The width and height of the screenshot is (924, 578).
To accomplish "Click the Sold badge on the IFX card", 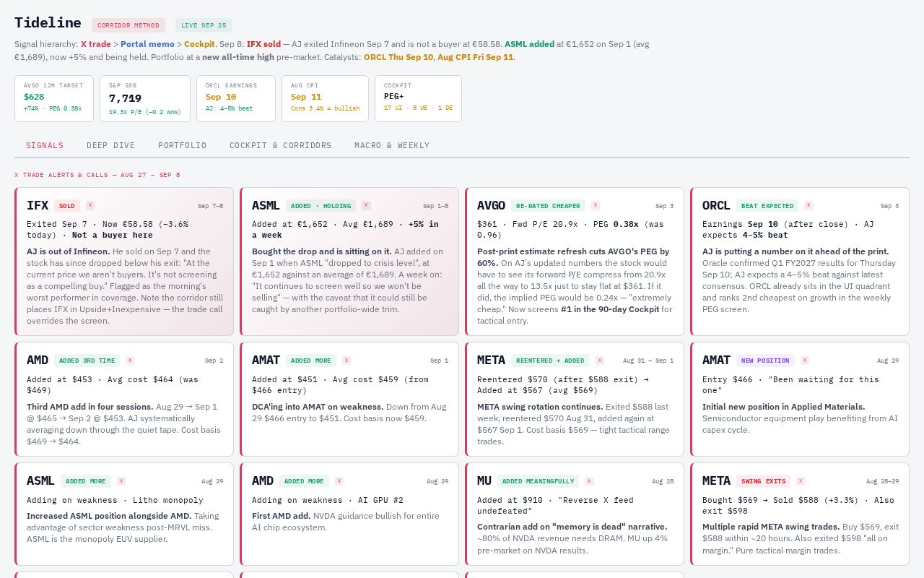I will 67,206.
